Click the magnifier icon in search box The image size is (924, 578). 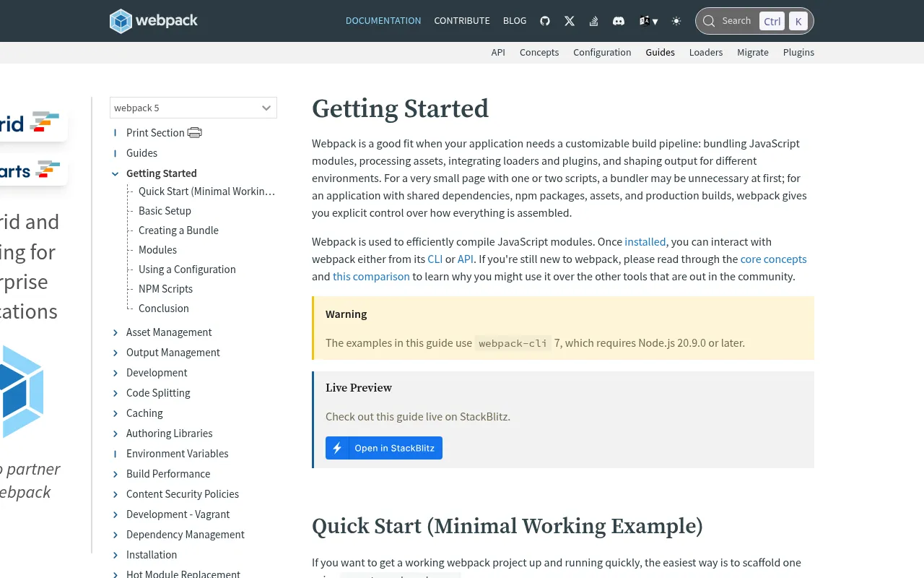(709, 21)
